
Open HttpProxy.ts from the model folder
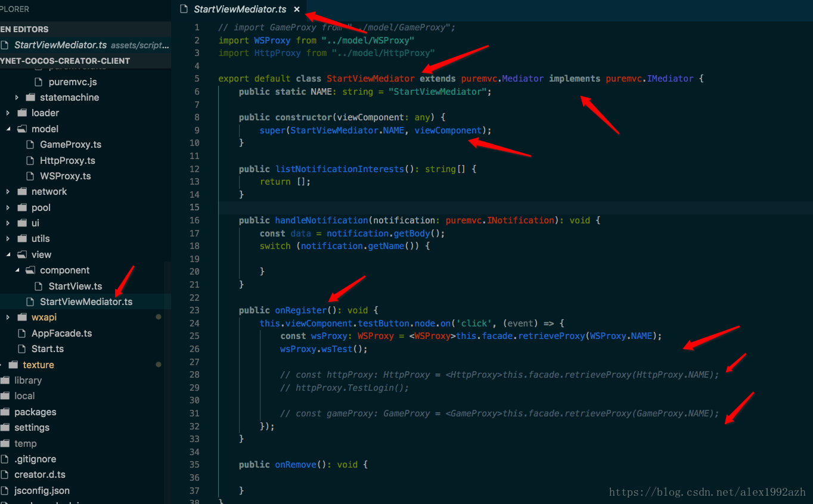pos(67,161)
